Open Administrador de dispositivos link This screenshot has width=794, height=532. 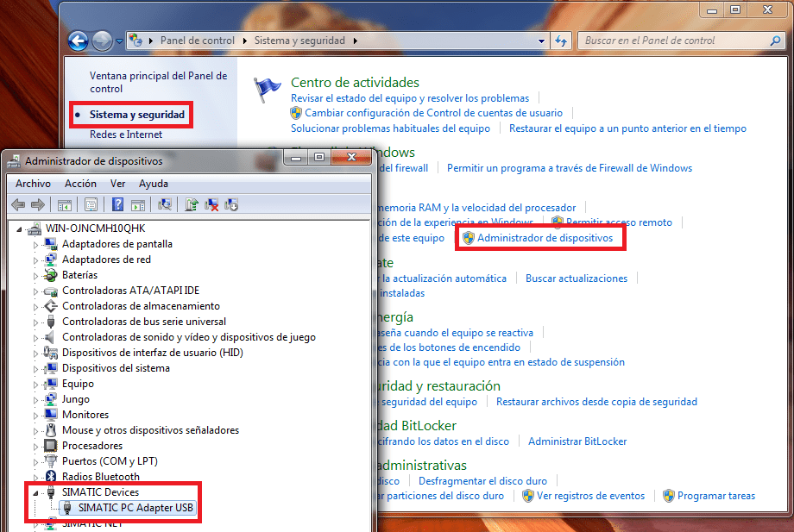(545, 238)
